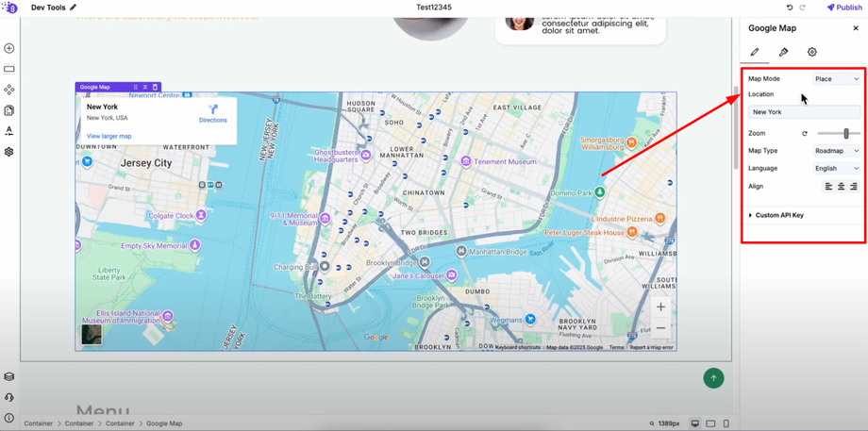Open the settings gear in left sidebar
The width and height of the screenshot is (868, 431).
8,152
